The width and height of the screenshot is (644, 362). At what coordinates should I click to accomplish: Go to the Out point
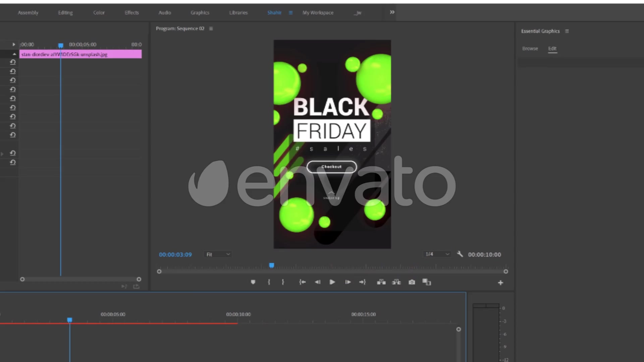tap(363, 282)
